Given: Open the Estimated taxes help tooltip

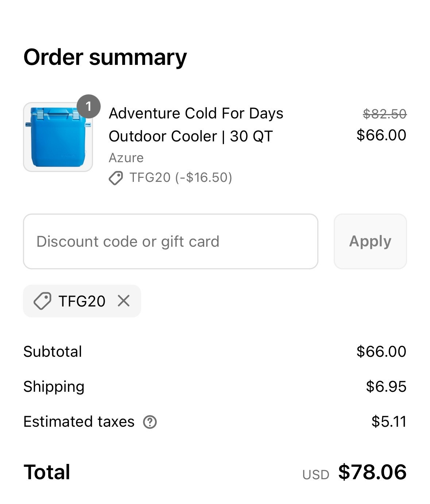Looking at the screenshot, I should pyautogui.click(x=150, y=422).
